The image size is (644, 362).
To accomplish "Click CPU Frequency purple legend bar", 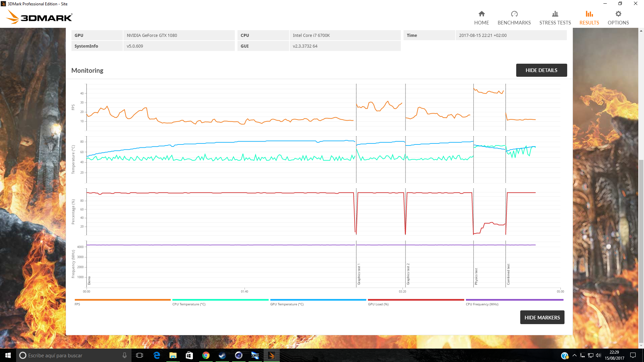I will click(514, 300).
